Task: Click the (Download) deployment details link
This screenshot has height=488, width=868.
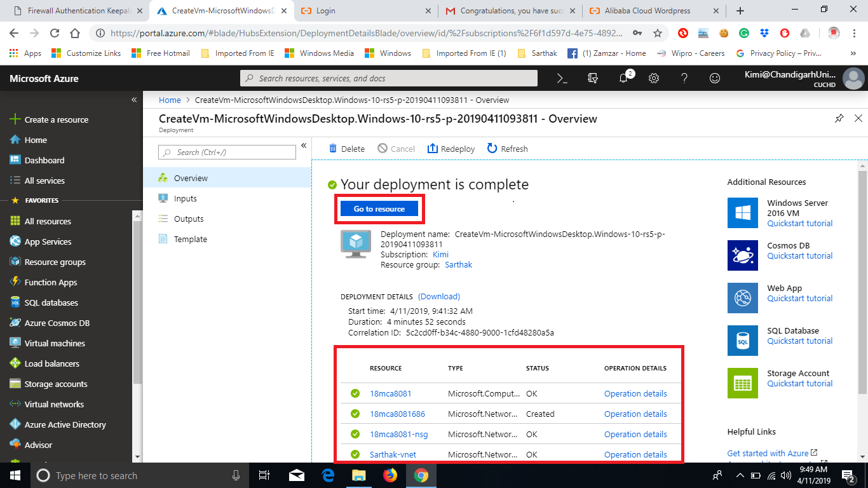Action: pyautogui.click(x=439, y=296)
